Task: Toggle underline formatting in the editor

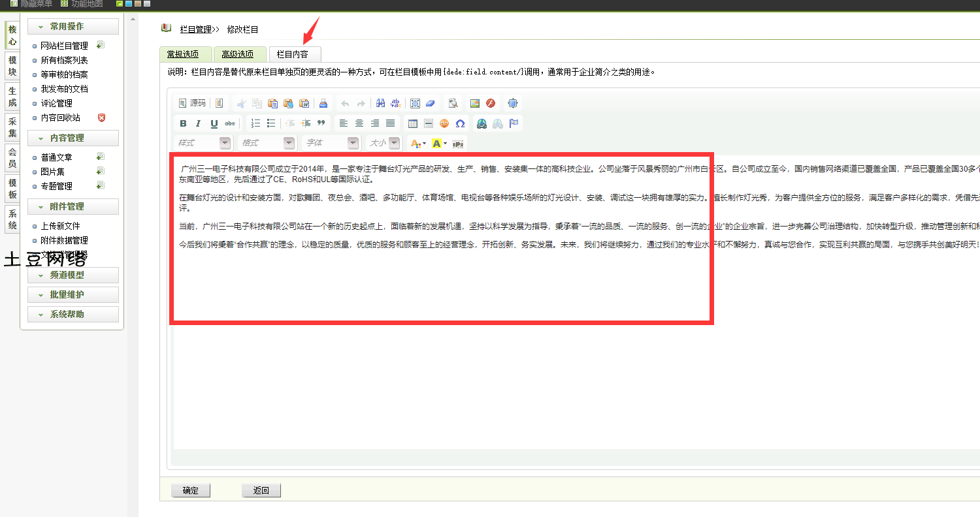Action: [x=214, y=123]
